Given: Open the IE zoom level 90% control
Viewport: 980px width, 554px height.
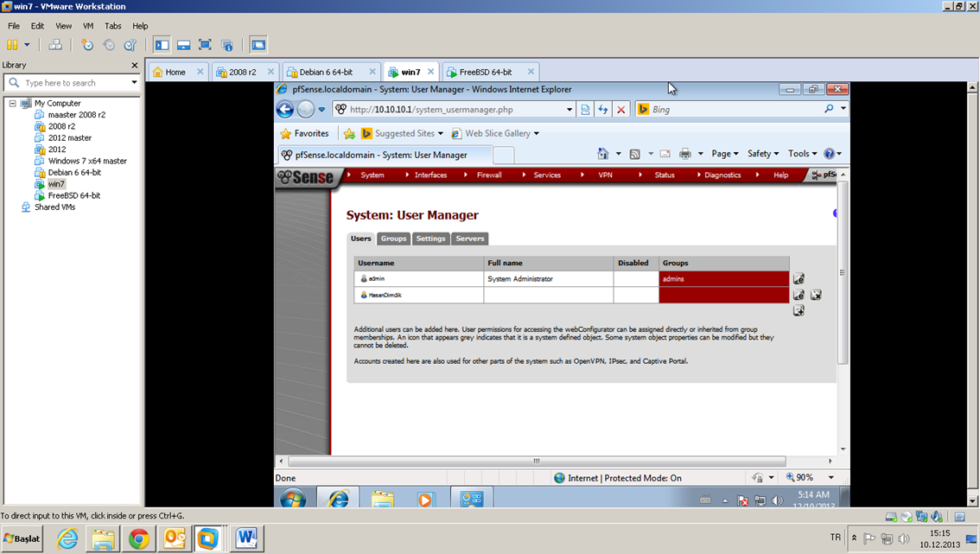Looking at the screenshot, I should (x=810, y=478).
